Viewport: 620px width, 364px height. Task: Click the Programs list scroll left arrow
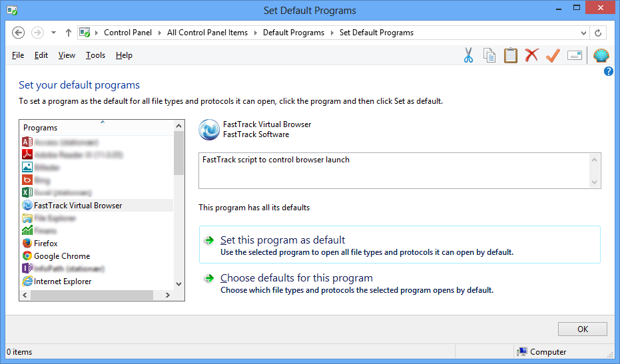coord(25,295)
